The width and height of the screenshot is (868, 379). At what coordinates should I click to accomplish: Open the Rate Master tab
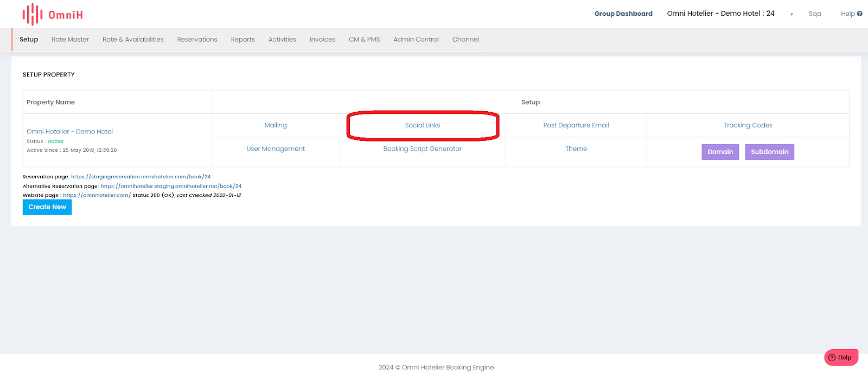[70, 40]
